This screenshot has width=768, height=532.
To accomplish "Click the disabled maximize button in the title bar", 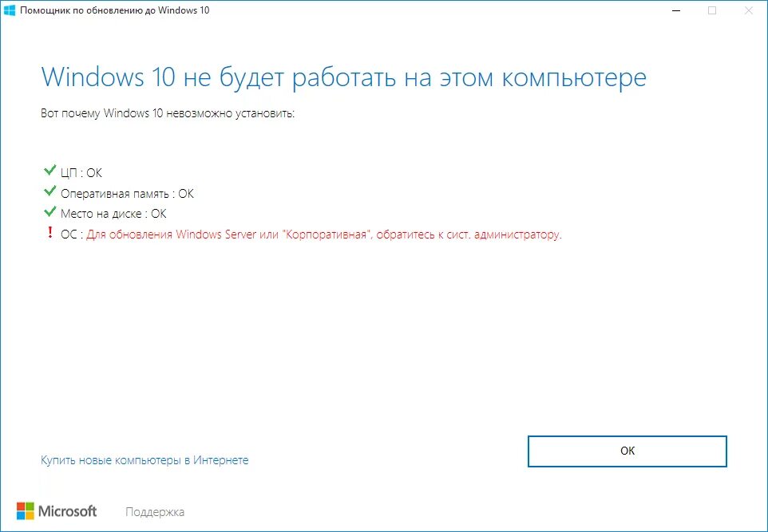I will click(x=712, y=10).
